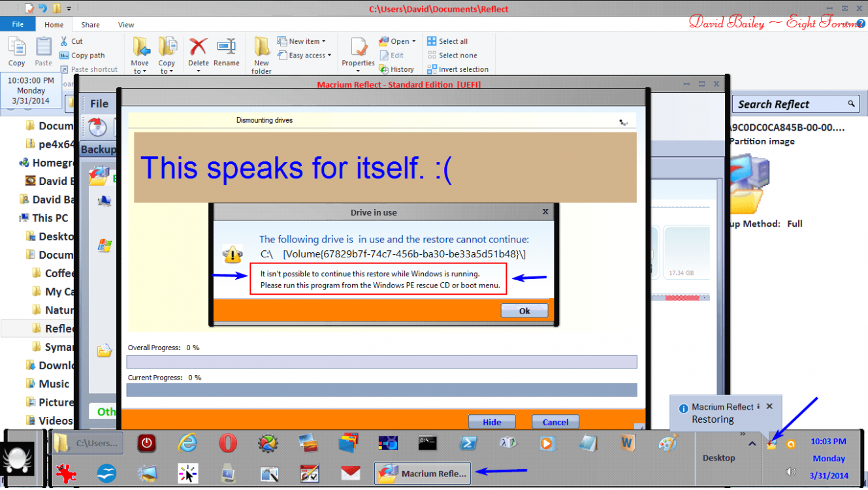The image size is (868, 490).
Task: Open the File tab in Explorer
Action: [x=18, y=24]
